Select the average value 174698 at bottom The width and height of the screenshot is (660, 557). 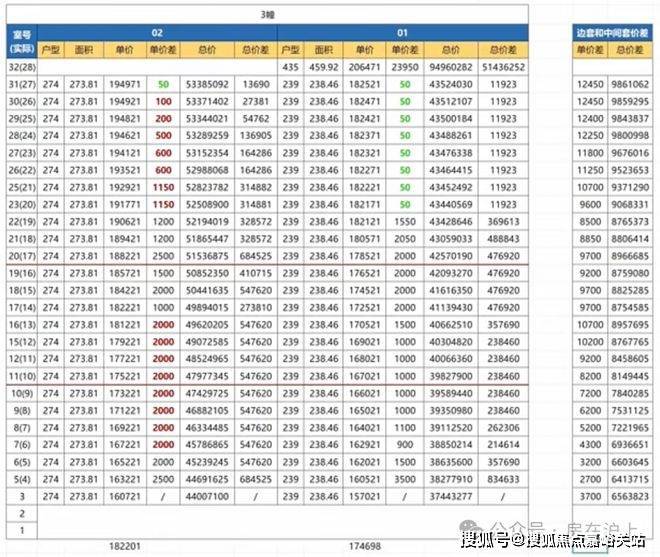(363, 547)
